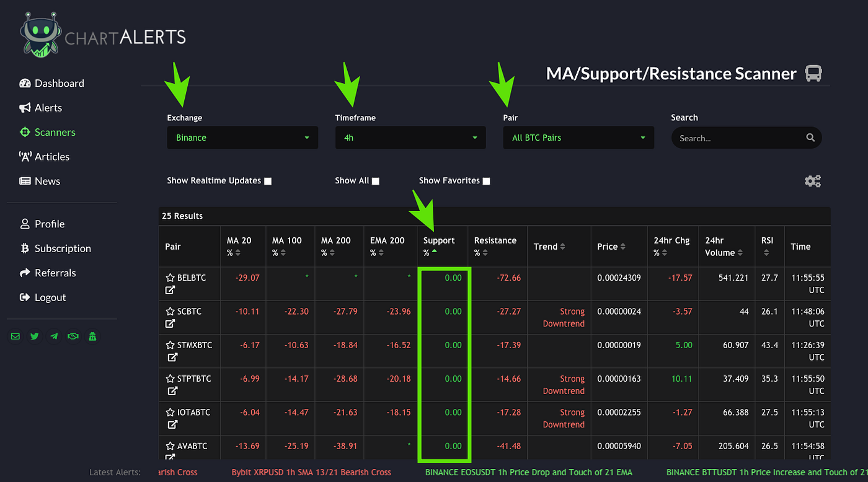Open BINANCE BTTUSDT price increase alert

pos(767,472)
